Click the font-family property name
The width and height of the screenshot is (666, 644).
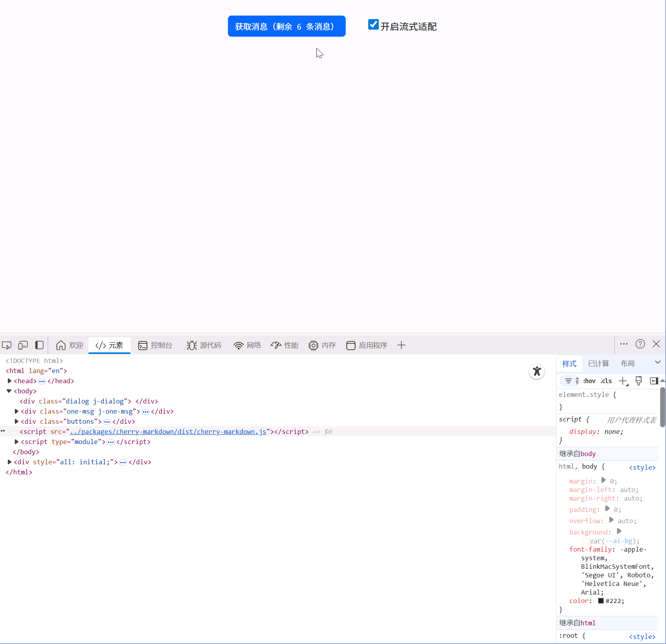pyautogui.click(x=590, y=549)
